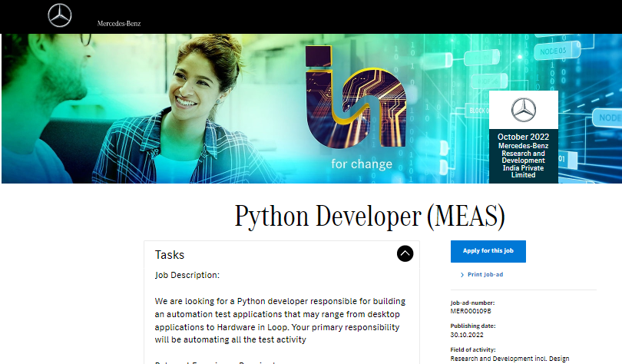This screenshot has width=622, height=364.
Task: Select the Job Description label text
Action: [x=187, y=275]
